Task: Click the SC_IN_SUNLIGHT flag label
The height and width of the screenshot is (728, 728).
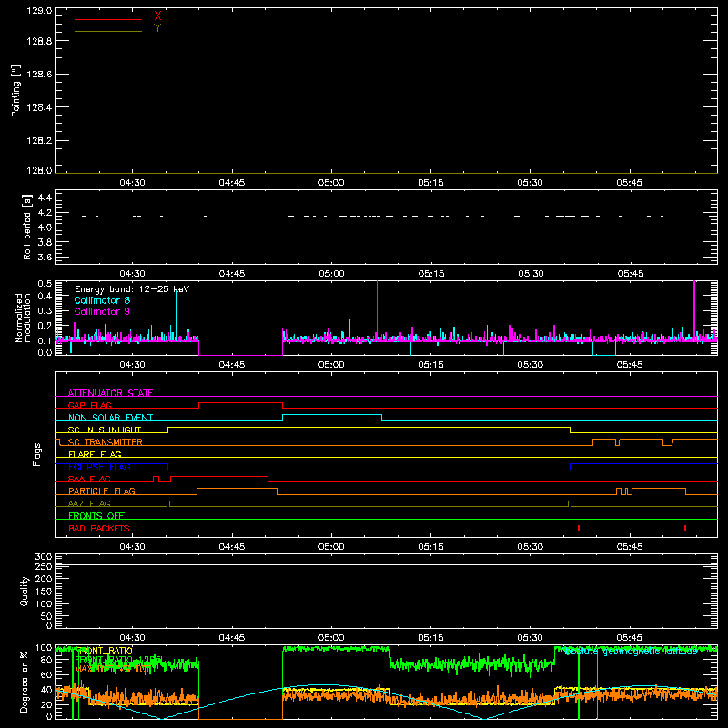Action: click(x=105, y=430)
